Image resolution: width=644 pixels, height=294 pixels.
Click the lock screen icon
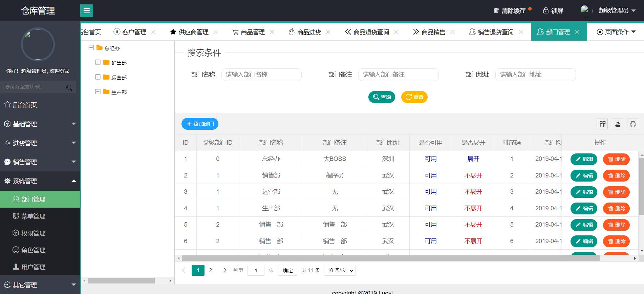point(545,10)
